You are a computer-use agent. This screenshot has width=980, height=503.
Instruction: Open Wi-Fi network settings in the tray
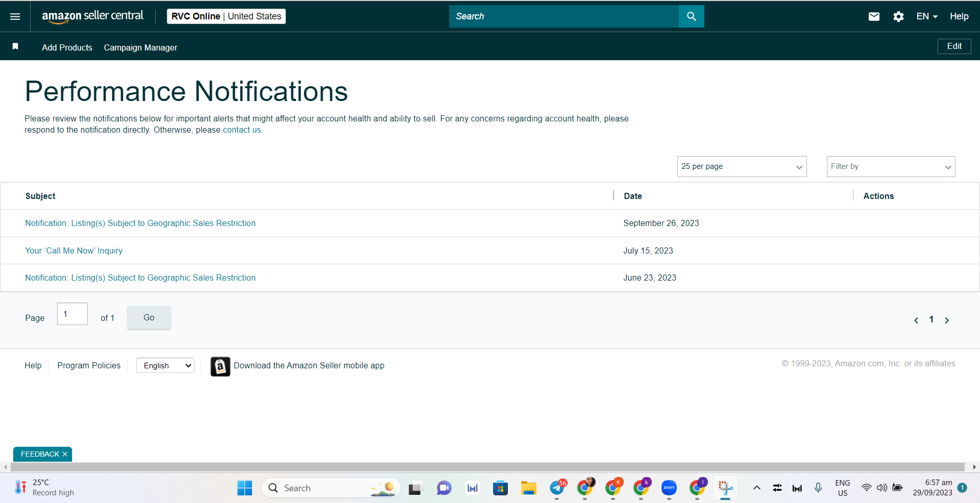pyautogui.click(x=866, y=488)
